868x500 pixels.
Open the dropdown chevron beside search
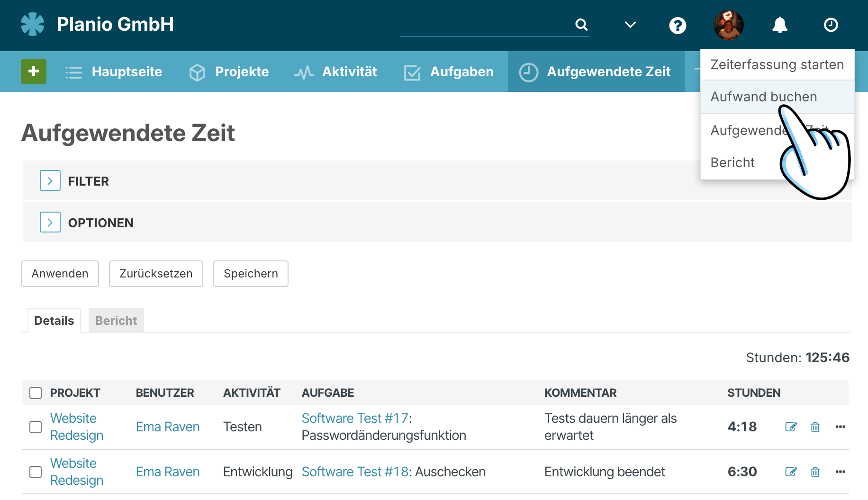tap(630, 25)
